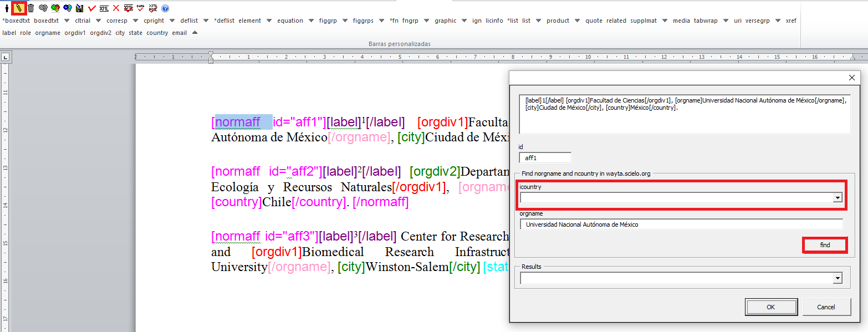Expand the Results dropdown
Viewport: 868px width, 332px height.
point(837,279)
